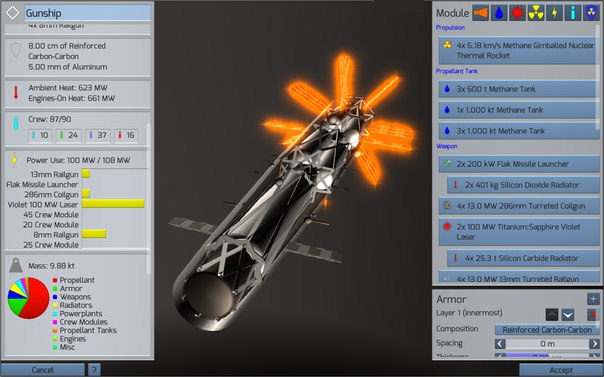Select the orange Propulsion module category icon

[480, 13]
